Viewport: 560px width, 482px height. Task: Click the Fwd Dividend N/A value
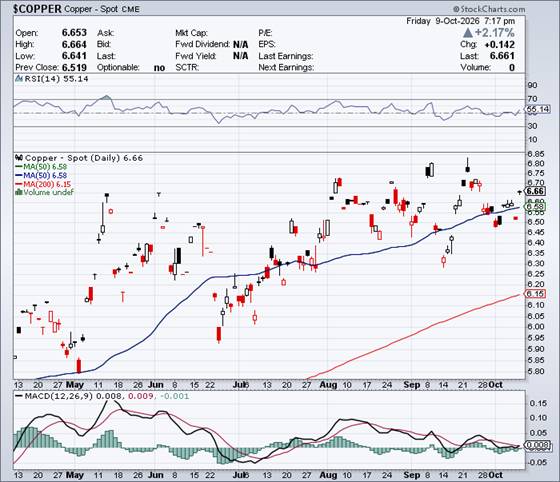point(241,44)
